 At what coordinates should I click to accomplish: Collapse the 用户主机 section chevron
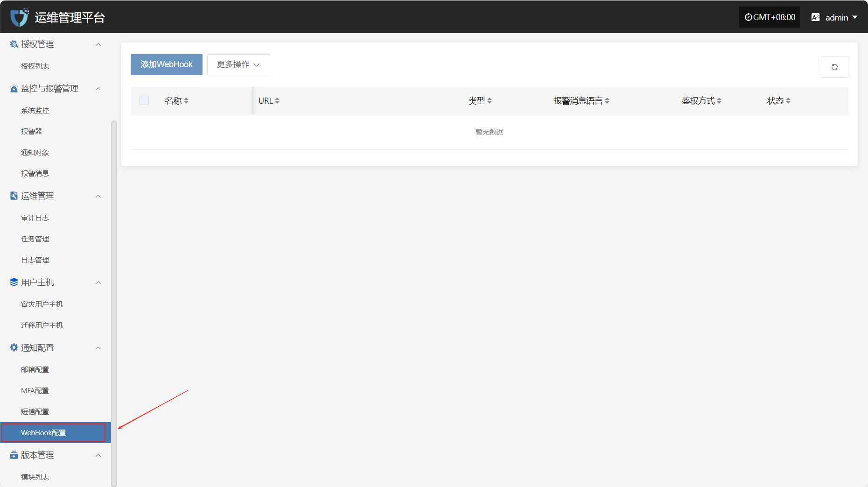tap(98, 282)
